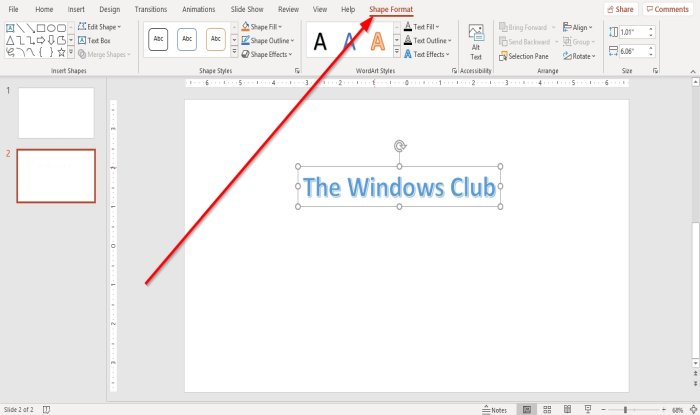The width and height of the screenshot is (700, 415).
Task: Expand Shape Styles gallery More button
Action: click(x=234, y=52)
